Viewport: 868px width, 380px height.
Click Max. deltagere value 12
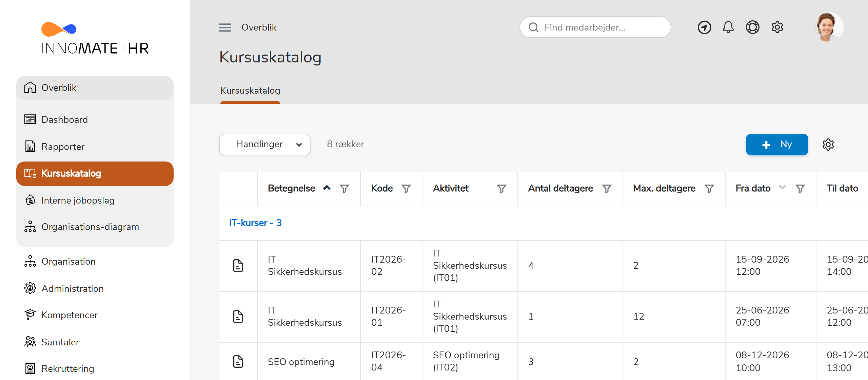pos(639,317)
